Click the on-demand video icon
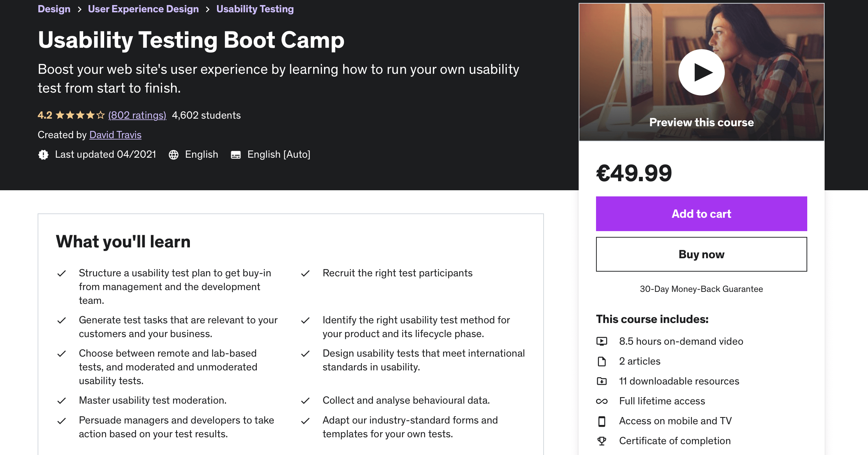This screenshot has width=868, height=455. click(x=602, y=341)
